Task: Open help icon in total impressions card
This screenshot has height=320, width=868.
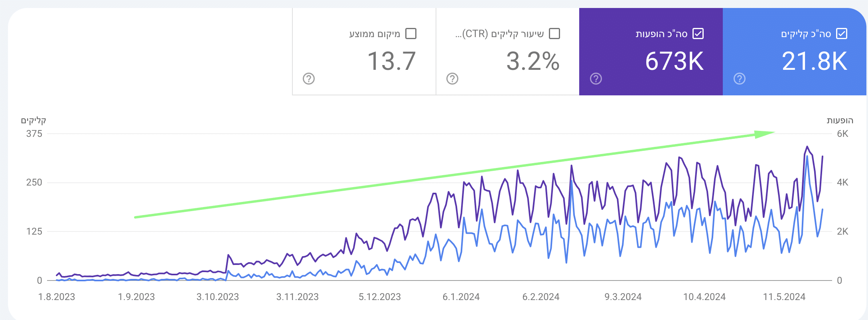Action: pyautogui.click(x=596, y=79)
